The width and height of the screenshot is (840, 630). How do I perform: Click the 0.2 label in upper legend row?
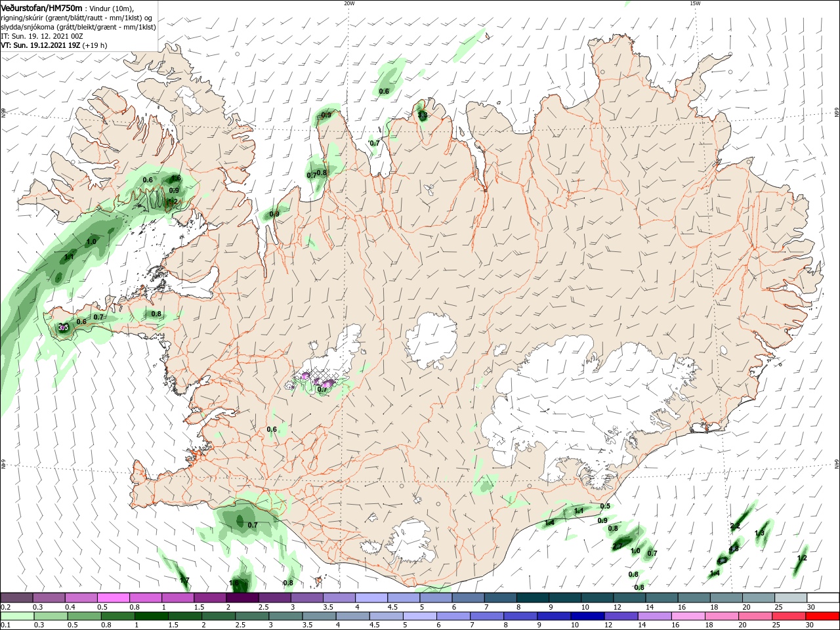[x=6, y=607]
